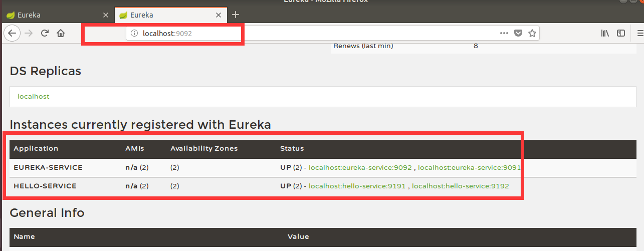The height and width of the screenshot is (251, 644).
Task: Open localhost:eureka-service:9091 instance link
Action: tap(469, 167)
